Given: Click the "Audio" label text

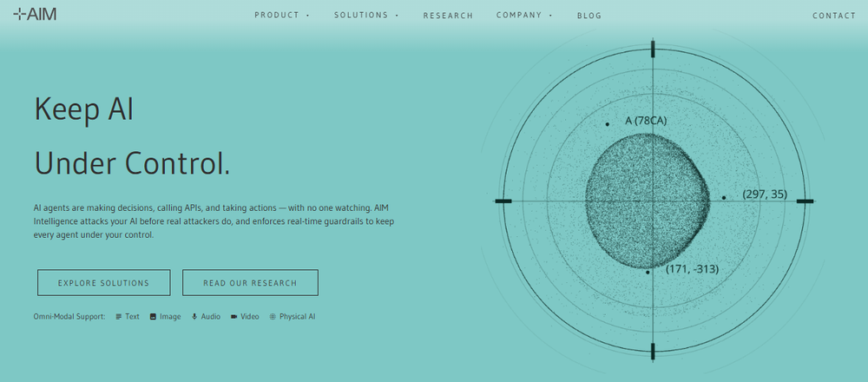Looking at the screenshot, I should [210, 317].
